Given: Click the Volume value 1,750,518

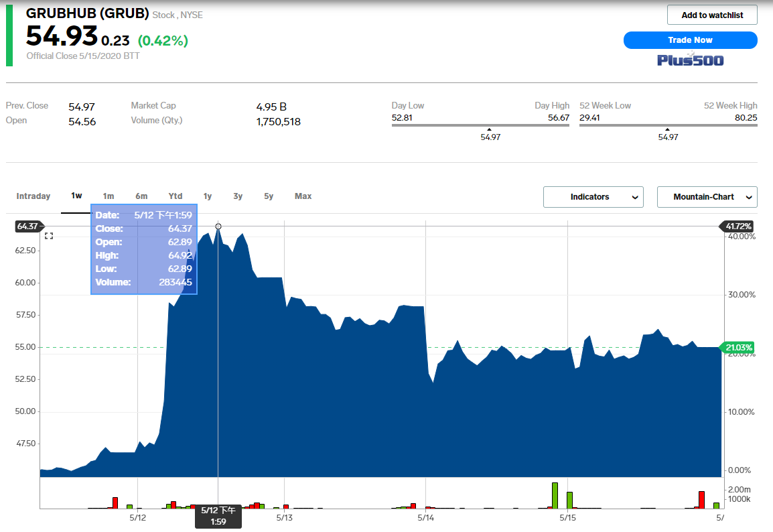Looking at the screenshot, I should tap(278, 122).
